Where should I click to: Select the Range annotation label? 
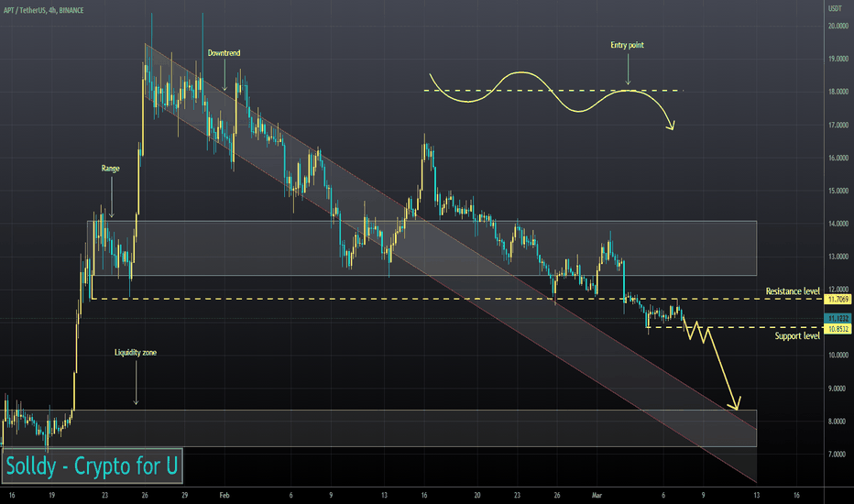tap(111, 169)
